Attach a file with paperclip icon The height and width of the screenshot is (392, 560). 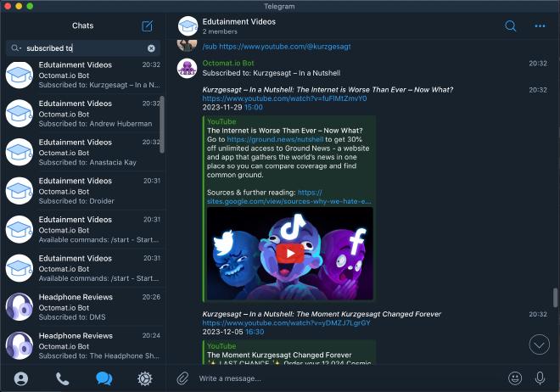point(182,378)
